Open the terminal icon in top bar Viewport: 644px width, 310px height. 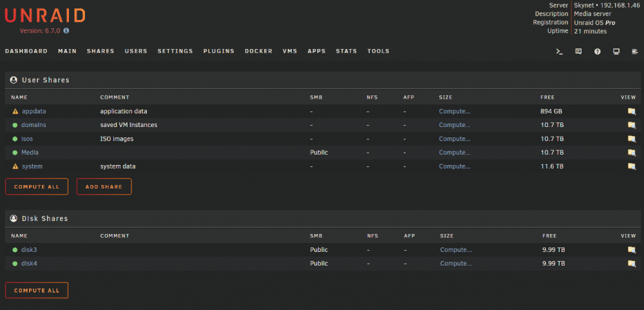pos(559,52)
